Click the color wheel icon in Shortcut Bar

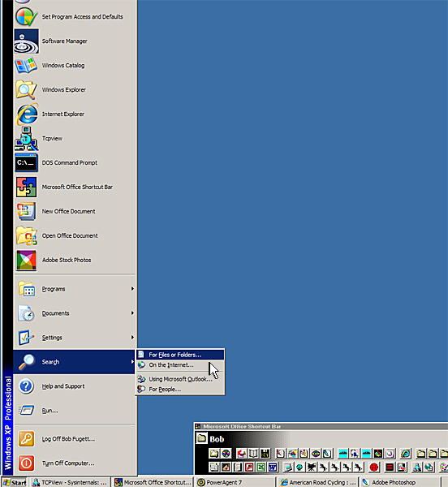[x=226, y=454]
